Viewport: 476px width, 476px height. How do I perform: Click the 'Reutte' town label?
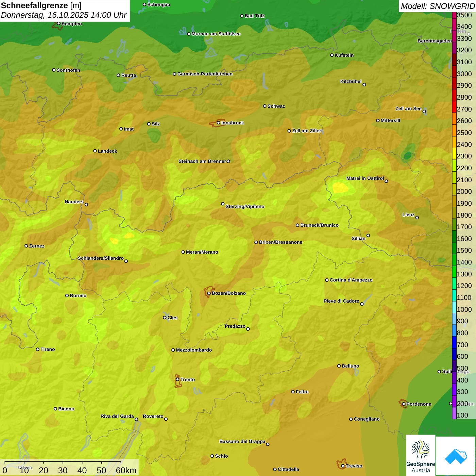129,75
